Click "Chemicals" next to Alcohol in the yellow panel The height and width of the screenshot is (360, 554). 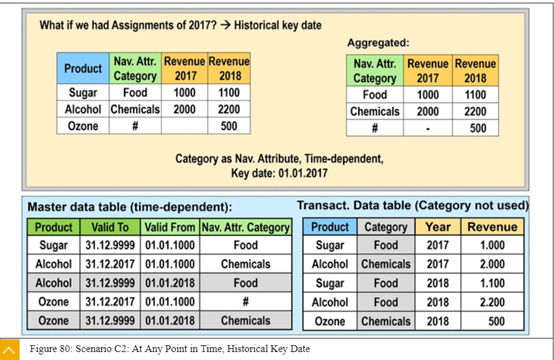coord(135,109)
